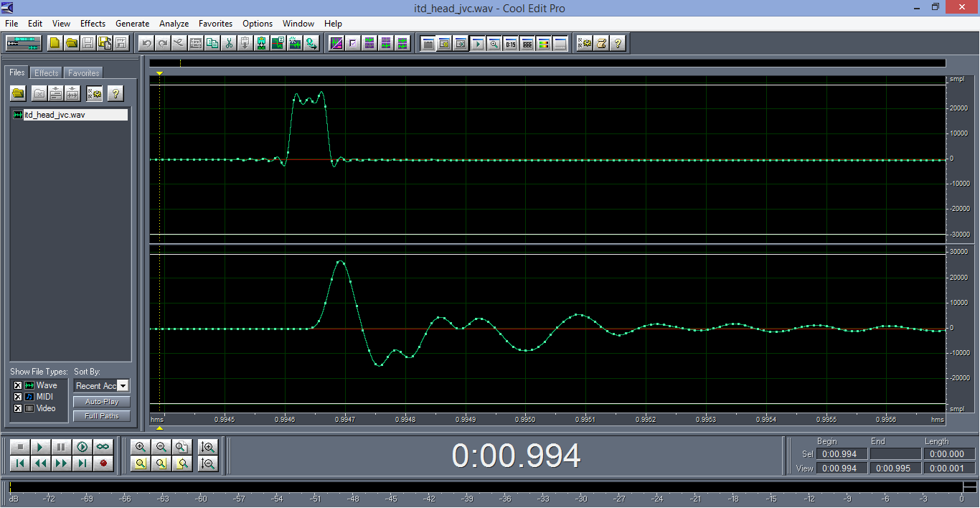Click the View Length time field
The image size is (980, 508).
(948, 469)
